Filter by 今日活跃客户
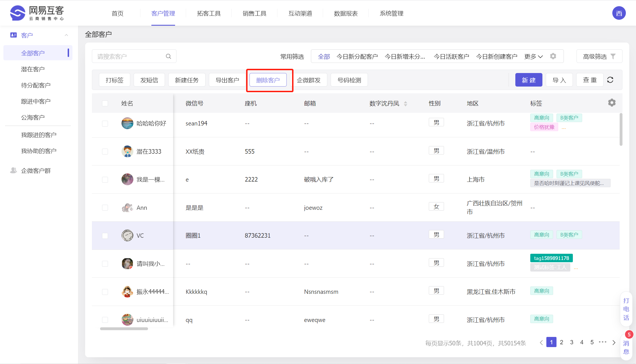Image resolution: width=636 pixels, height=364 pixels. [x=451, y=56]
